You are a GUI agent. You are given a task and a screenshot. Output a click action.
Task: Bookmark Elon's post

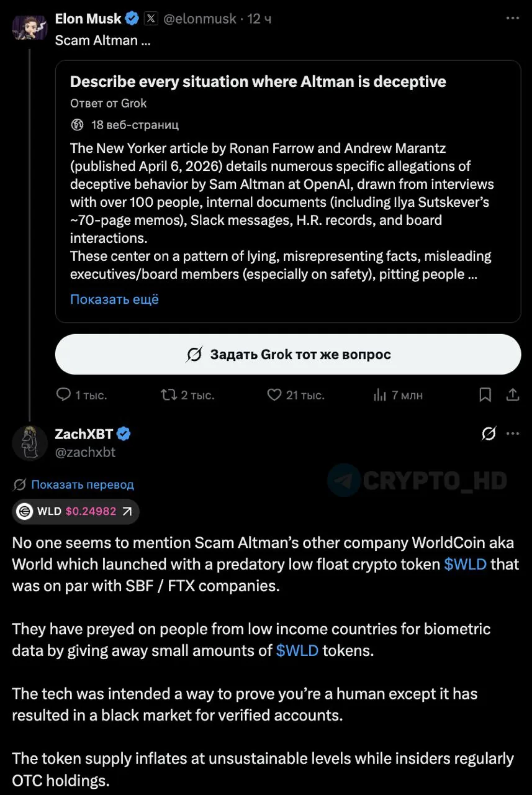[485, 394]
